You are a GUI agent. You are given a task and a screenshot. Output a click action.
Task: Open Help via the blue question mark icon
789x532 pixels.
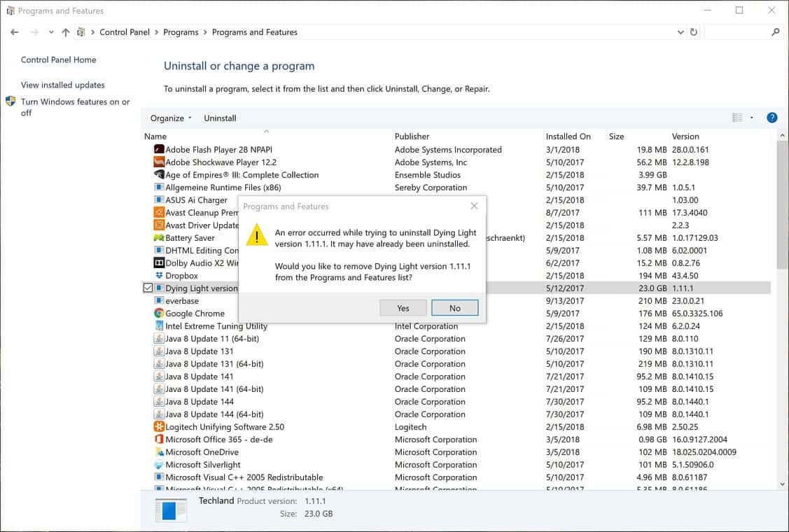coord(771,118)
